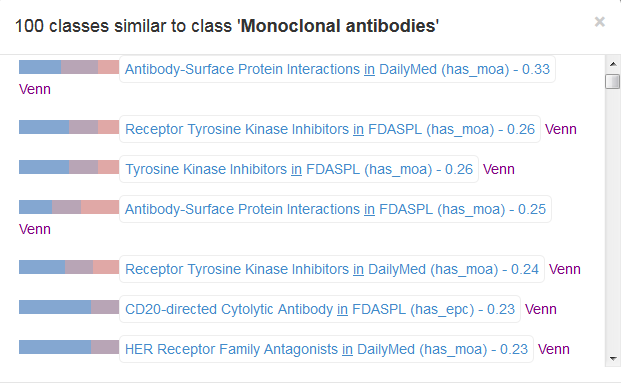This screenshot has height=388, width=621.
Task: Show Venn for Antibody-Surface Protein Interactions DailyMed
Action: [x=35, y=89]
